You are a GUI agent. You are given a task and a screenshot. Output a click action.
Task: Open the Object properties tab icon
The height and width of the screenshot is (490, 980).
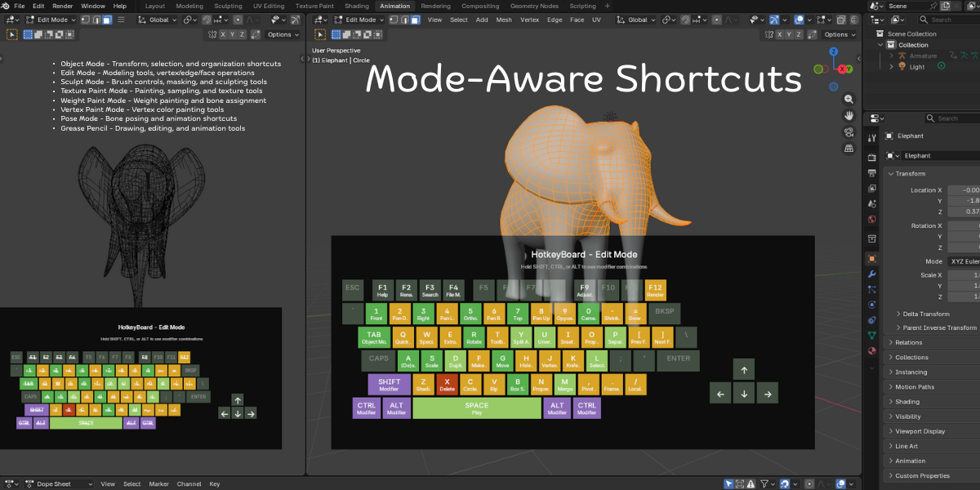tap(872, 258)
